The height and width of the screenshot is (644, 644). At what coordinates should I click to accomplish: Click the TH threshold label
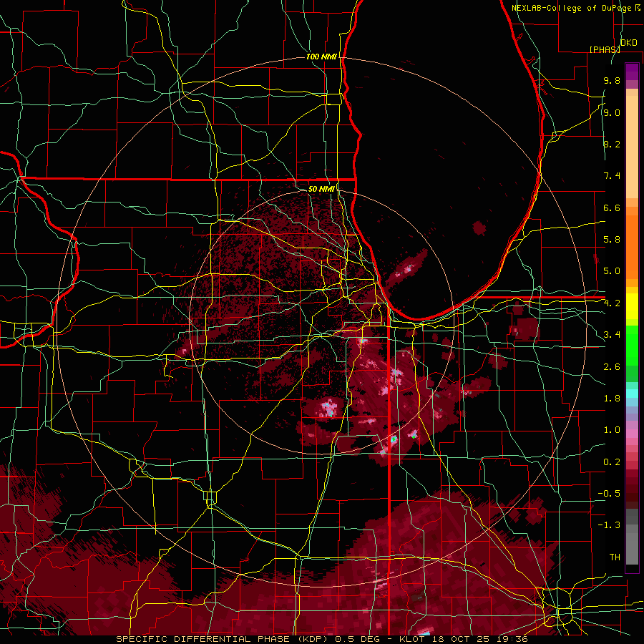[615, 557]
